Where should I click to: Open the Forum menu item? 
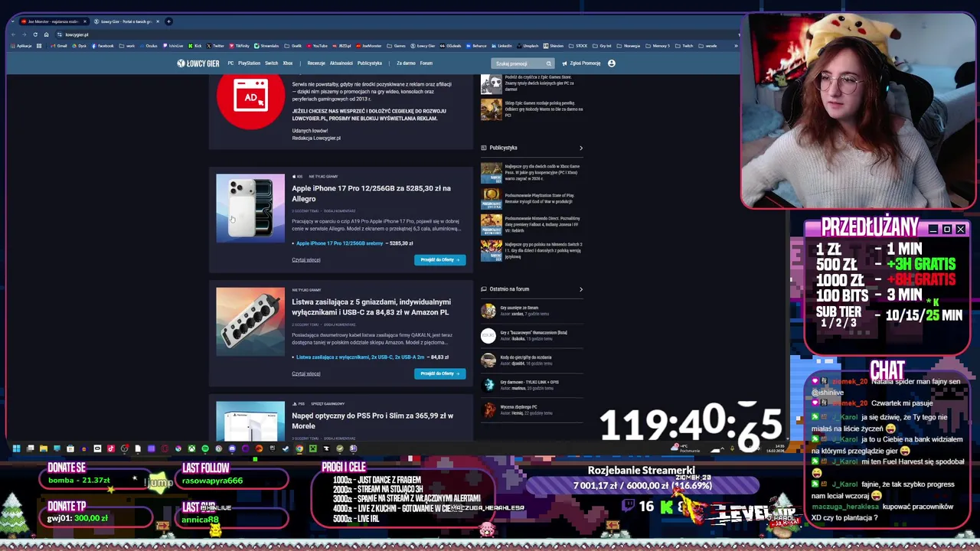point(426,64)
